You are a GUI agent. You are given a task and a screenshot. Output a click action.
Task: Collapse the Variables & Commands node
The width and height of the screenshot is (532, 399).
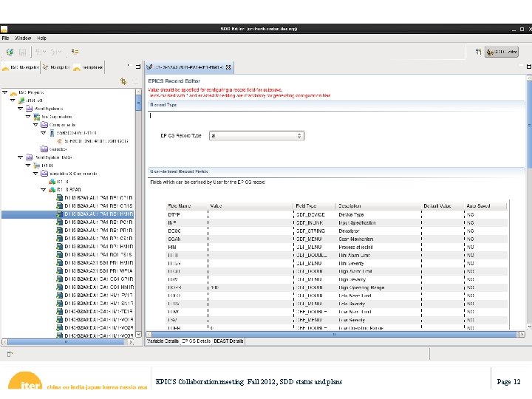click(35, 174)
